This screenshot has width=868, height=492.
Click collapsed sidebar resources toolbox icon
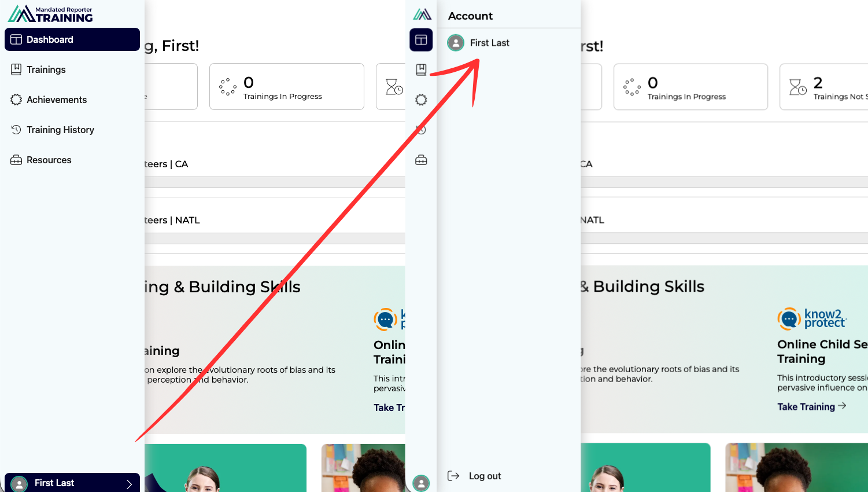pos(421,160)
